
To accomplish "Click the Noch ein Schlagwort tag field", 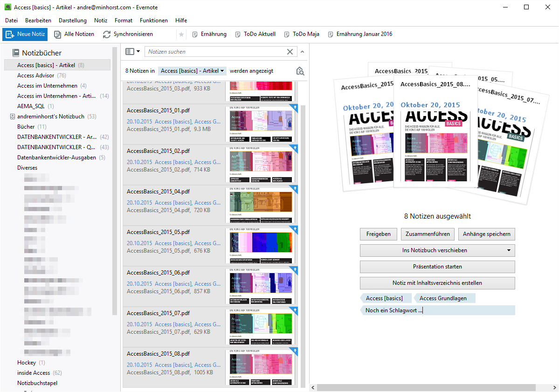I will click(x=437, y=310).
